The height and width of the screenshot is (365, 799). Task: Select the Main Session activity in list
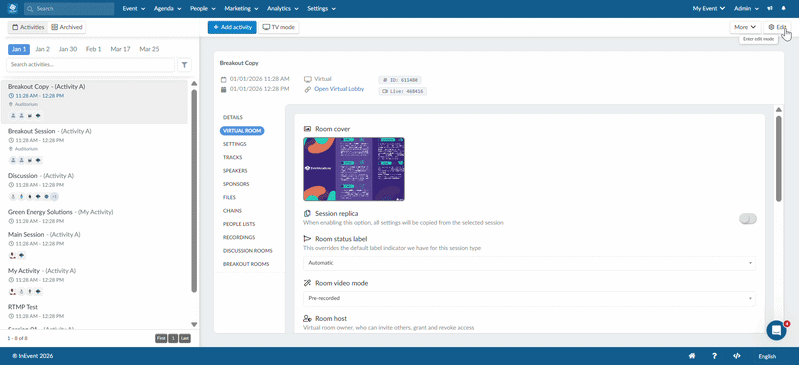tap(94, 247)
